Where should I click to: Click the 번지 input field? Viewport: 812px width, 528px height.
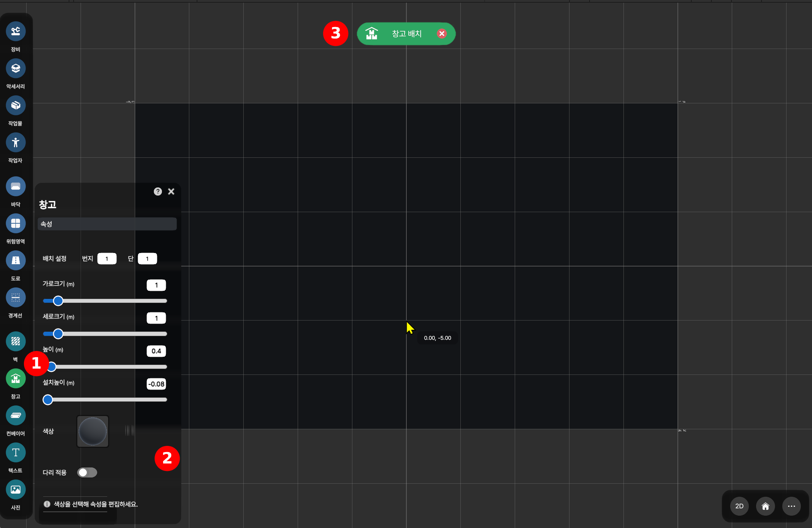(107, 259)
